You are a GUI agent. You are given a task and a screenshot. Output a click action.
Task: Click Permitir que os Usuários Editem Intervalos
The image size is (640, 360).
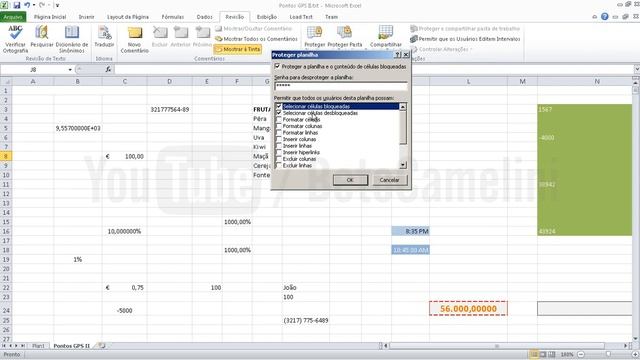point(465,39)
